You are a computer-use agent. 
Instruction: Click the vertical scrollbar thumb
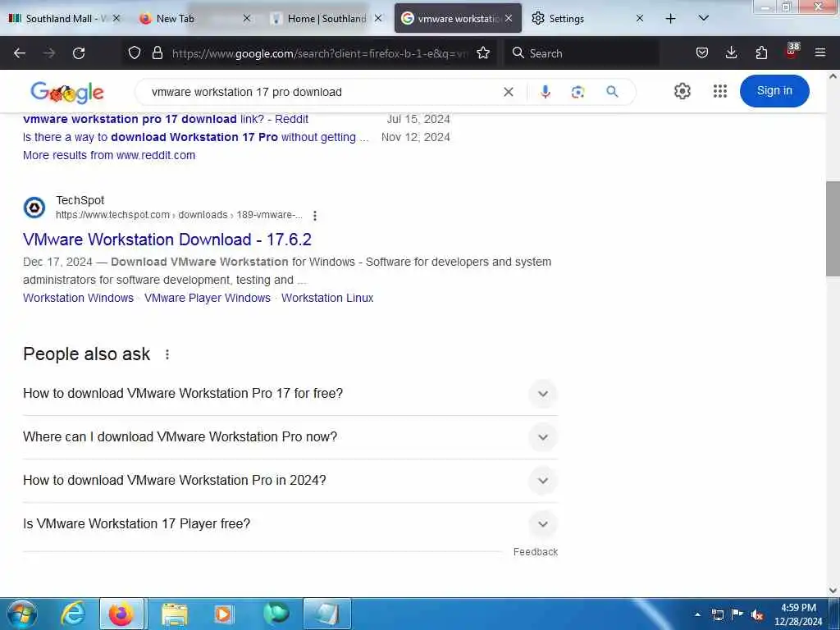click(x=833, y=229)
